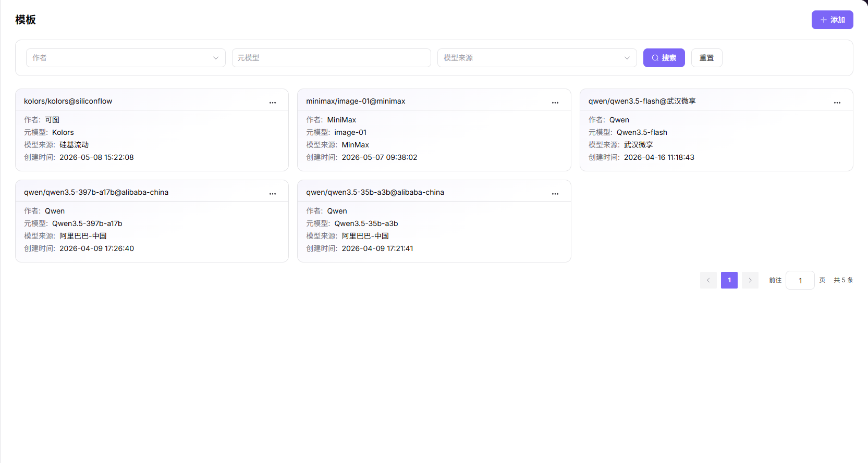Image resolution: width=868 pixels, height=463 pixels.
Task: Click meta-model value Kolors
Action: [63, 132]
